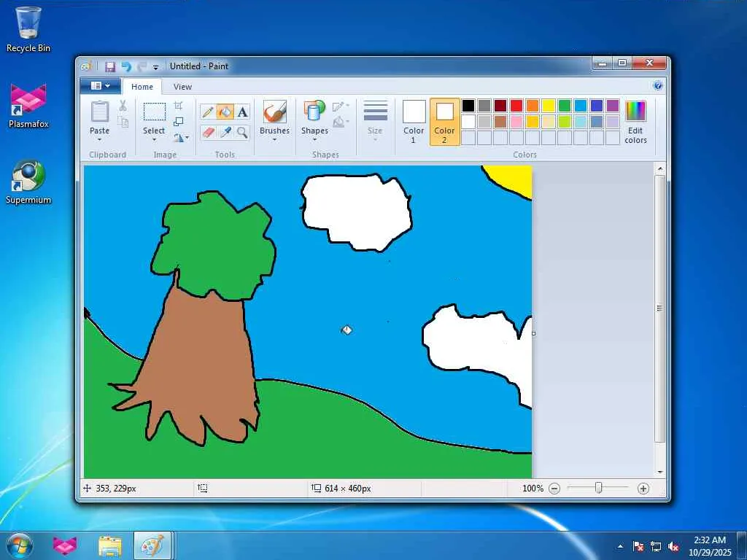Open the Select dropdown arrow
The image size is (747, 560).
point(155,139)
